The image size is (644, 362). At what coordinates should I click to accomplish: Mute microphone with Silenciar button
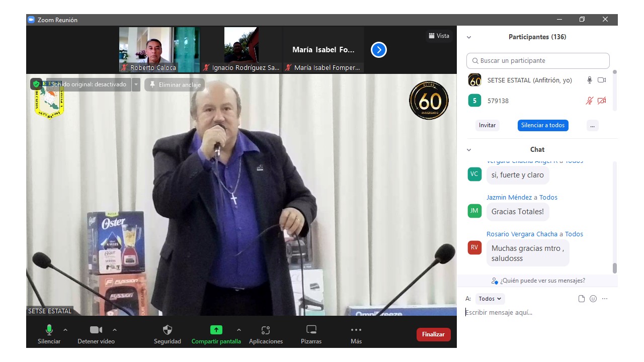pos(49,334)
